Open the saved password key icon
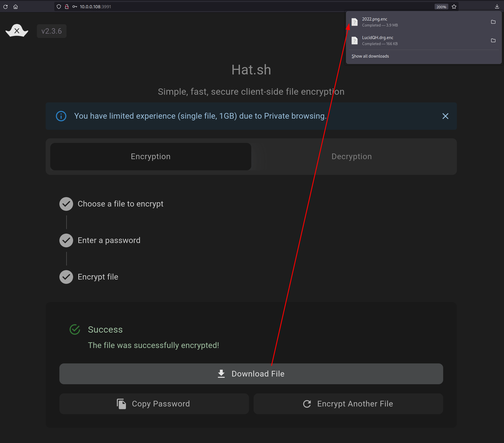 pos(75,7)
